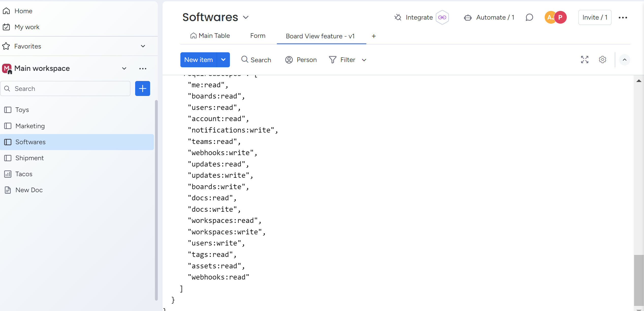Click the Automate robot icon

click(x=468, y=17)
